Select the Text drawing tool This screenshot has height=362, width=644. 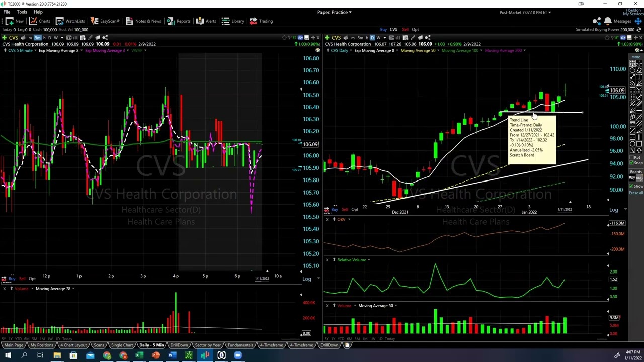[x=639, y=76]
